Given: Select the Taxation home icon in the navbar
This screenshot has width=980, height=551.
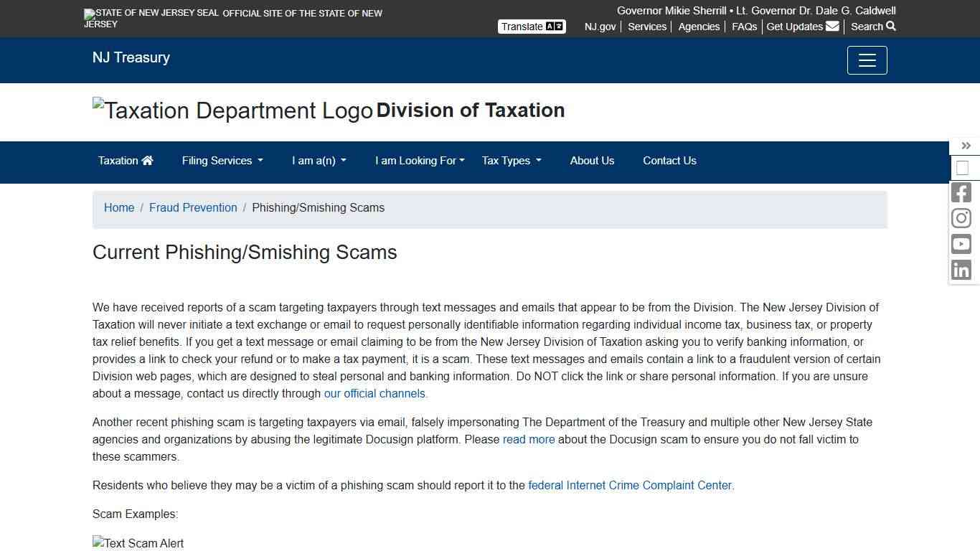Looking at the screenshot, I should pyautogui.click(x=147, y=160).
